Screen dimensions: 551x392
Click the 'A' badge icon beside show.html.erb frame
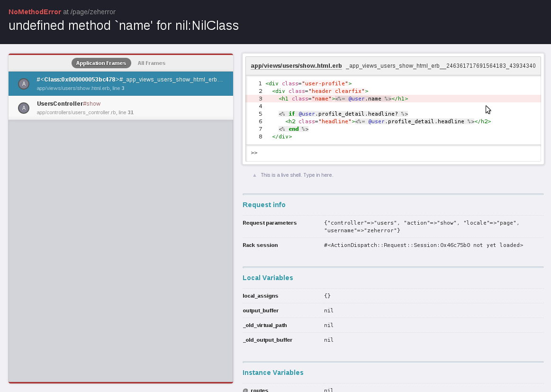(x=24, y=84)
